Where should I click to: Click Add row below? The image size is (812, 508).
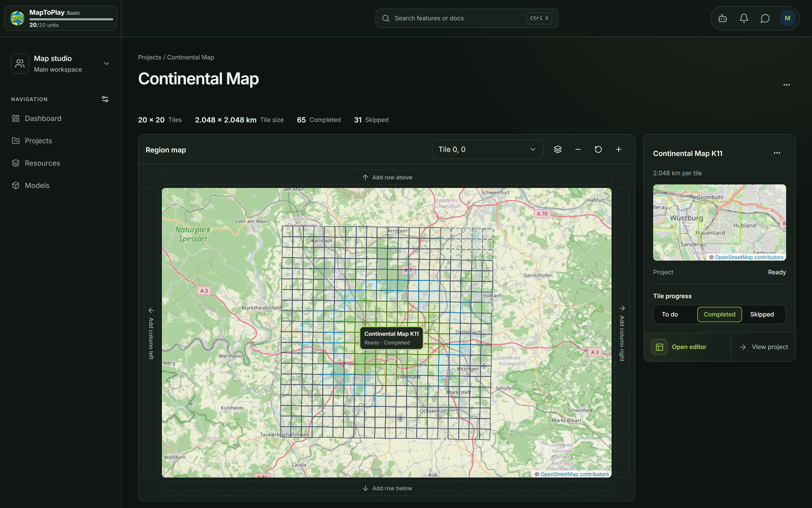pyautogui.click(x=386, y=488)
